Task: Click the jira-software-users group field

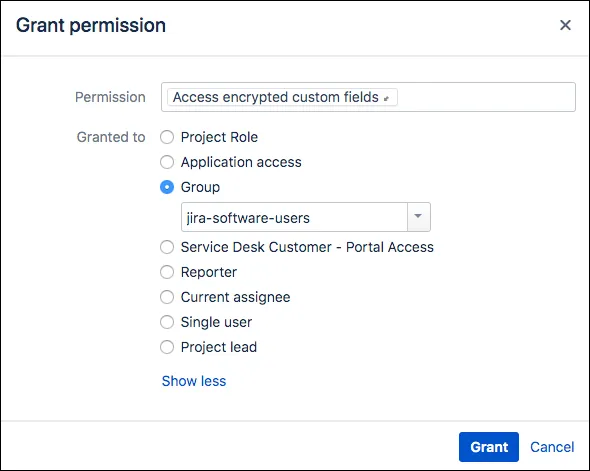Action: click(294, 217)
